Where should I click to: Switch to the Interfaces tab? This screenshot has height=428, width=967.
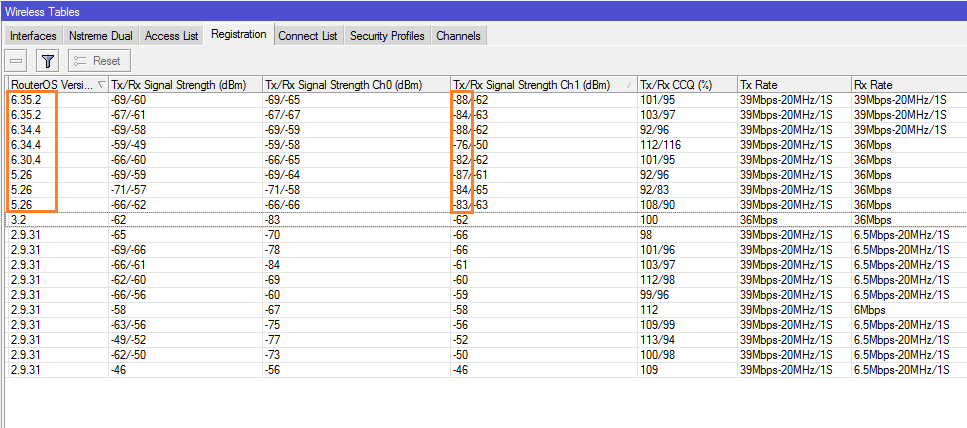point(33,36)
